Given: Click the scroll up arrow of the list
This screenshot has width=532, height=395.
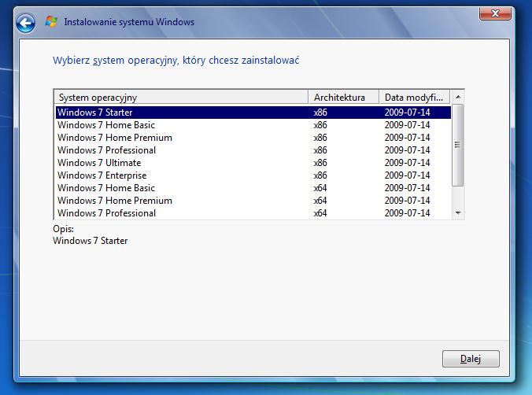Looking at the screenshot, I should pyautogui.click(x=458, y=97).
